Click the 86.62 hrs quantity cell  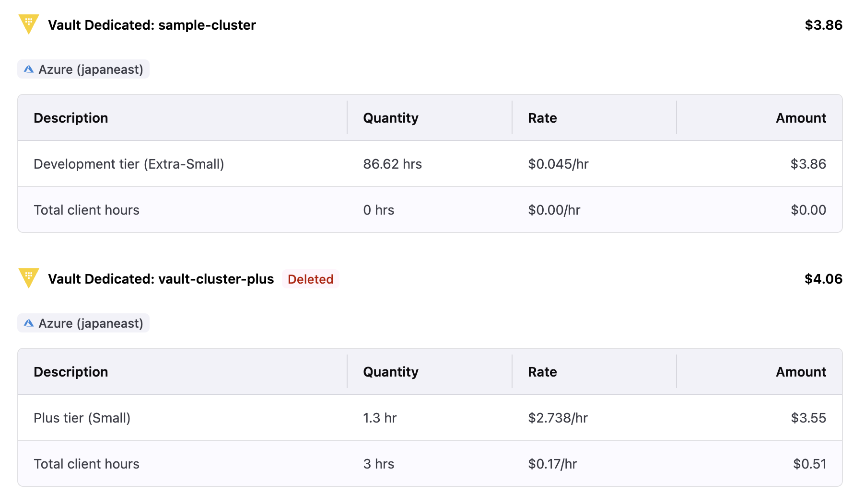[392, 164]
